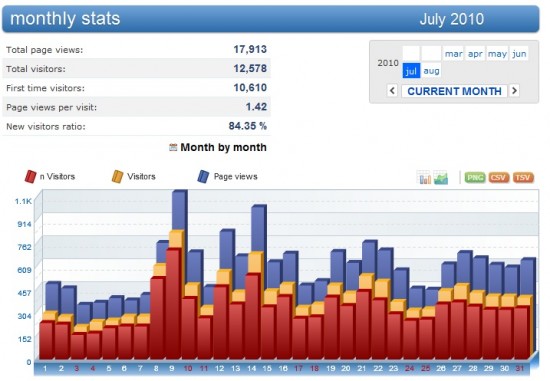
Task: Click the tall blue Page views bar for day 9
Action: click(180, 210)
